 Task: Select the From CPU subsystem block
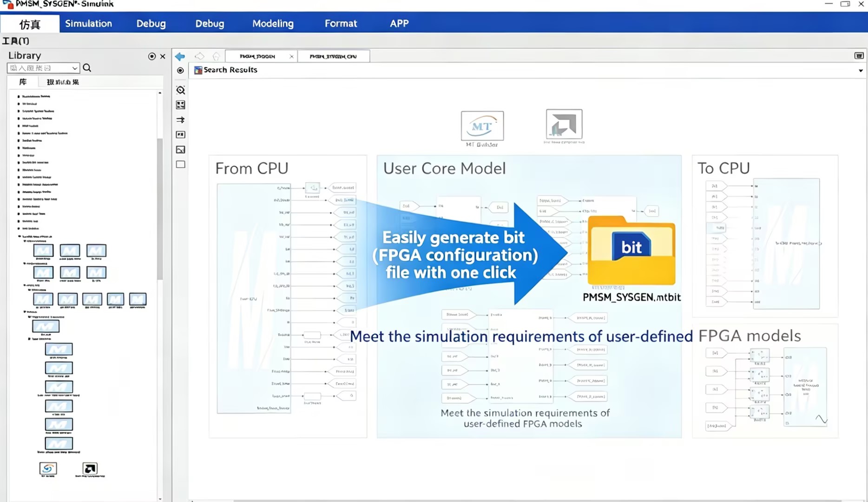coord(254,298)
